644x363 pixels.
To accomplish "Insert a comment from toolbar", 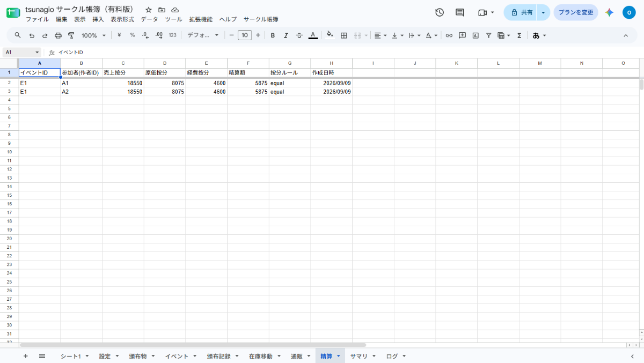I will 462,35.
